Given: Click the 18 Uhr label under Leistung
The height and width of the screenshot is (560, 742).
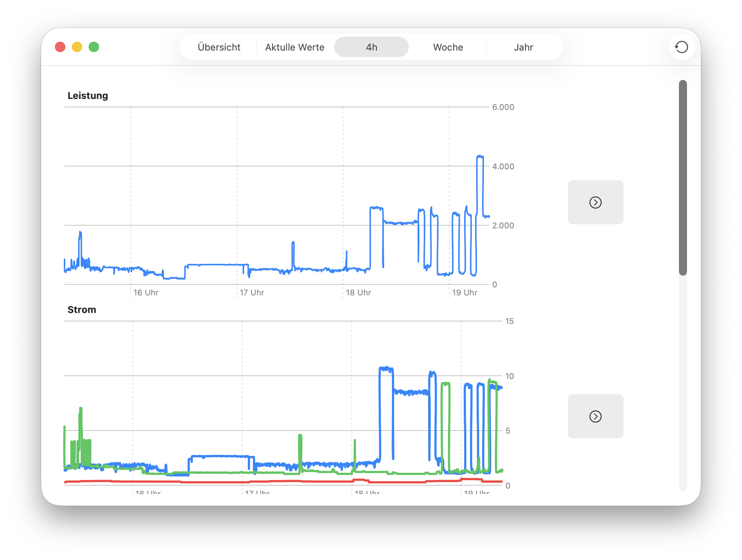Looking at the screenshot, I should [358, 292].
